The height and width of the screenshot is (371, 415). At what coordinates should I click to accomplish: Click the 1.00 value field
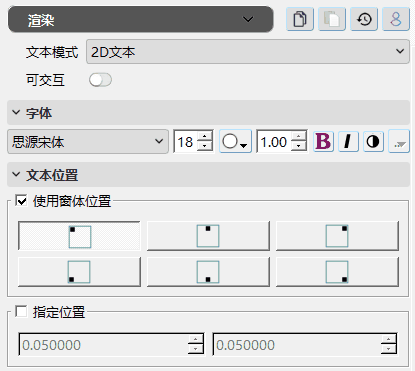pyautogui.click(x=274, y=142)
